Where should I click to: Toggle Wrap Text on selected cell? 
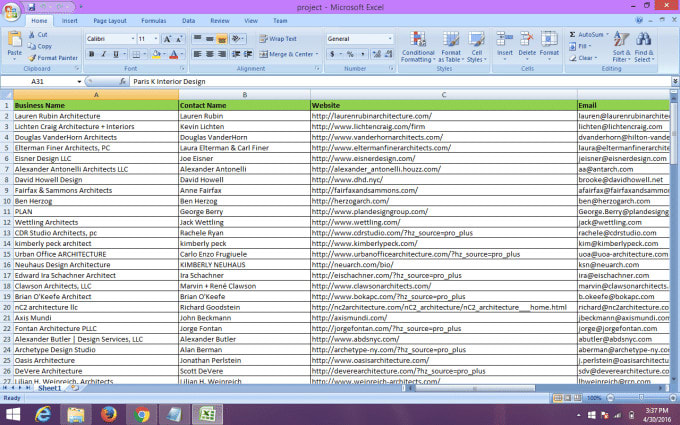click(278, 39)
